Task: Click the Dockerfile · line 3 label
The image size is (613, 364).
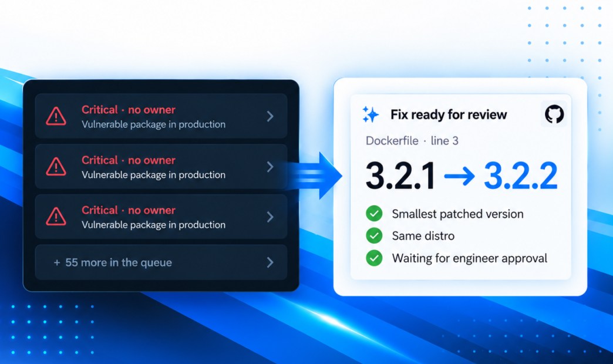Action: 412,141
